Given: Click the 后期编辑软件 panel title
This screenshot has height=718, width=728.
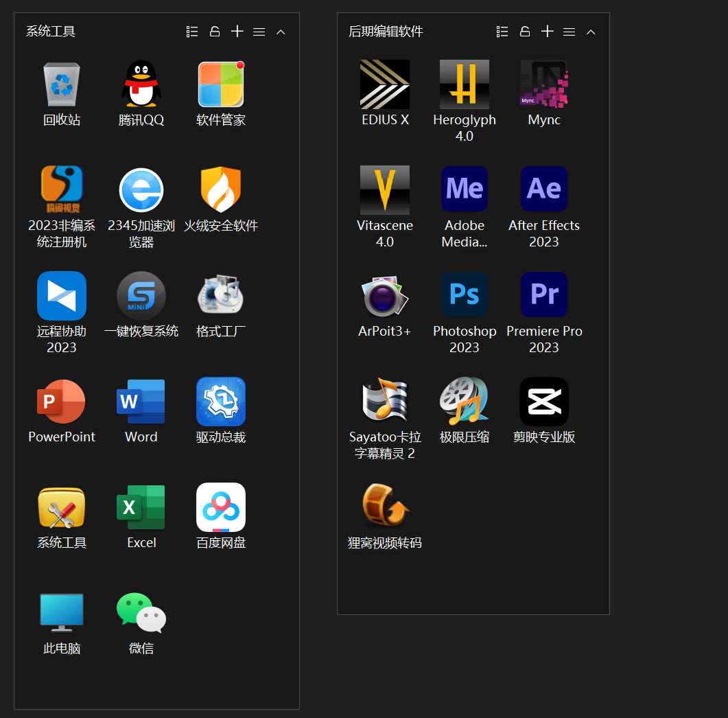Looking at the screenshot, I should click(386, 32).
